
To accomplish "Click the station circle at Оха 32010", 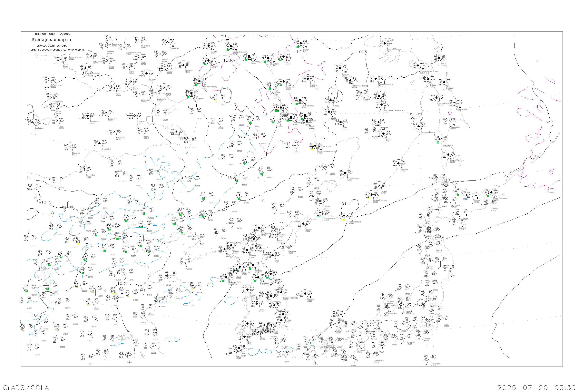I will pos(439,58).
